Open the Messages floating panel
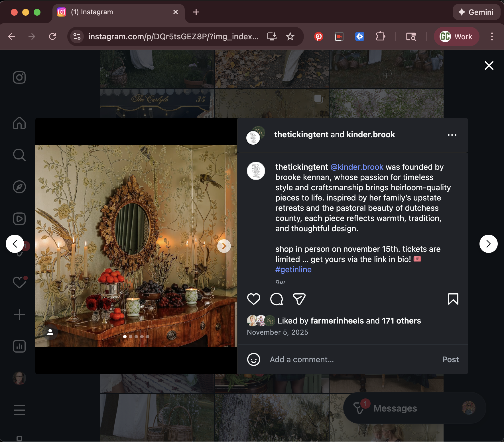 tap(414, 408)
